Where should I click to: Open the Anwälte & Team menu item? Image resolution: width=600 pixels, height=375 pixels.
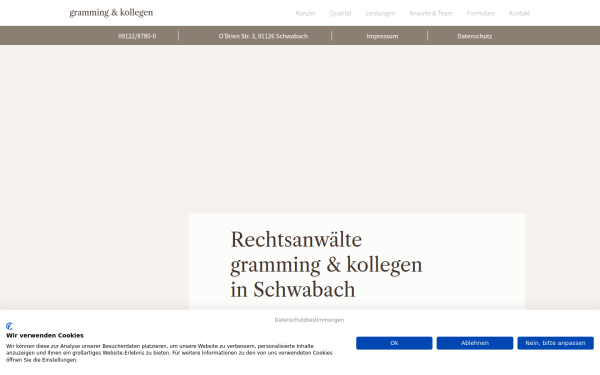(431, 13)
